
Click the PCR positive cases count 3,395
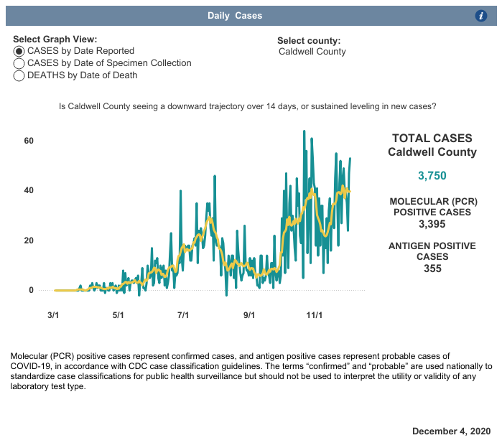pos(432,224)
